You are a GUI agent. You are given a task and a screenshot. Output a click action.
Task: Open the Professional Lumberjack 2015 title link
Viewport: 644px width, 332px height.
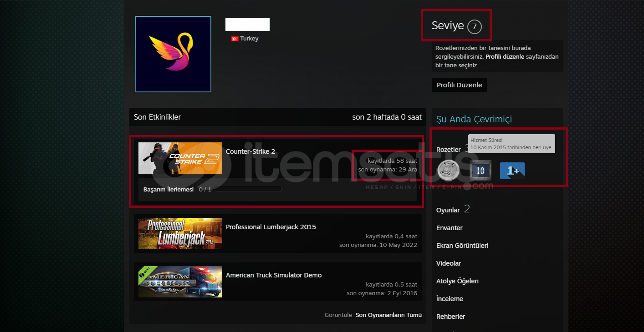pos(271,227)
